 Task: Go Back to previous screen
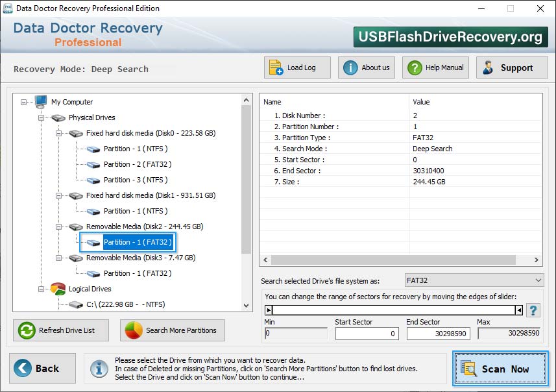pyautogui.click(x=43, y=368)
